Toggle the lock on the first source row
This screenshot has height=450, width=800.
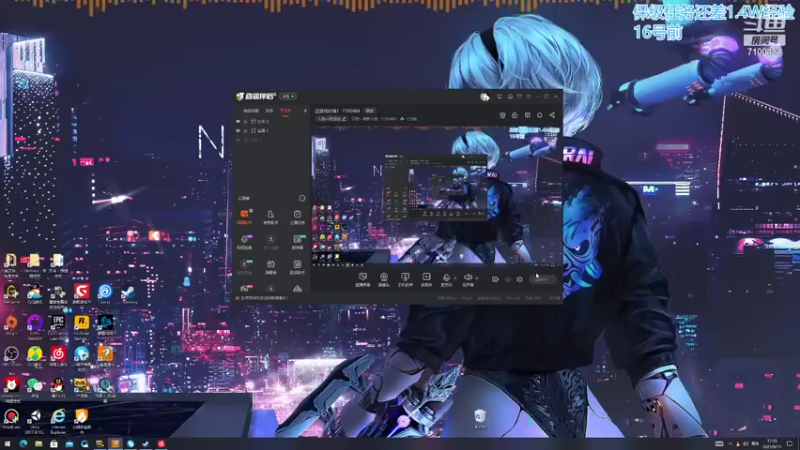245,121
